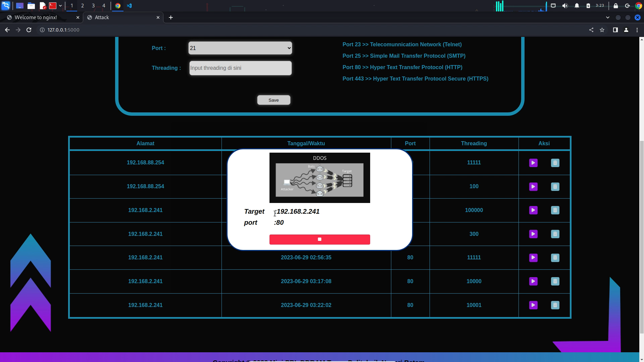Expand the browser tab search chevron
Image resolution: width=644 pixels, height=362 pixels.
[607, 17]
